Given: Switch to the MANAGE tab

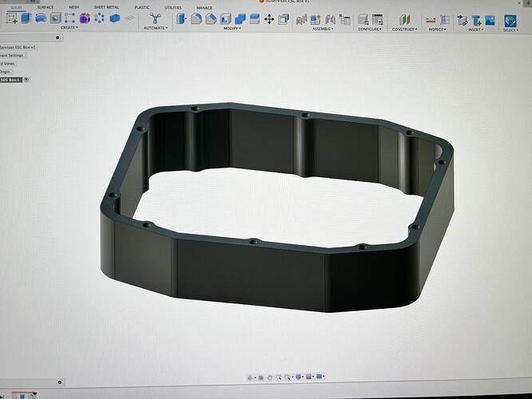Looking at the screenshot, I should click(204, 7).
